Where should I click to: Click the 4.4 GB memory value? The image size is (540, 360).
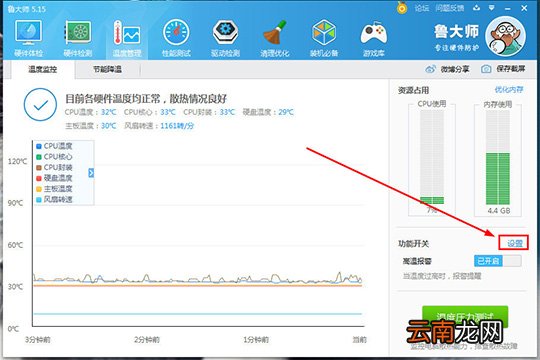(x=499, y=210)
